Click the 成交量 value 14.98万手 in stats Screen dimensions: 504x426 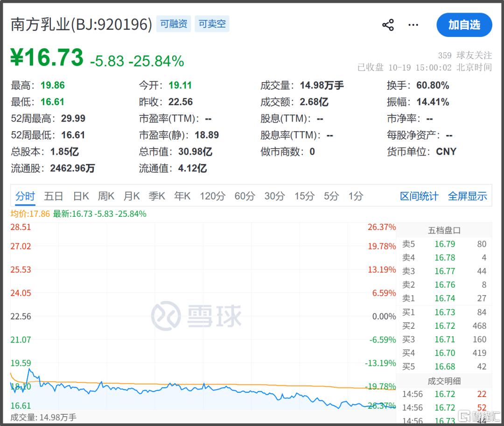click(x=322, y=85)
